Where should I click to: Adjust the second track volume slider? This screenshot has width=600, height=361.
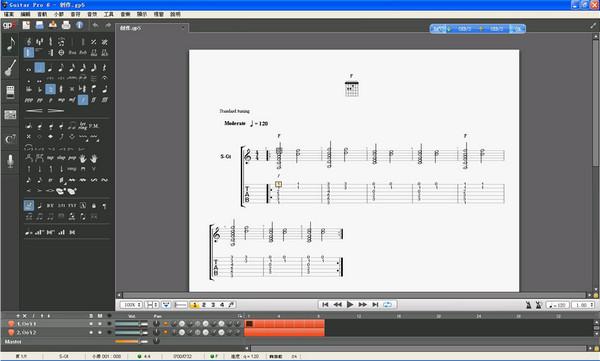131,332
